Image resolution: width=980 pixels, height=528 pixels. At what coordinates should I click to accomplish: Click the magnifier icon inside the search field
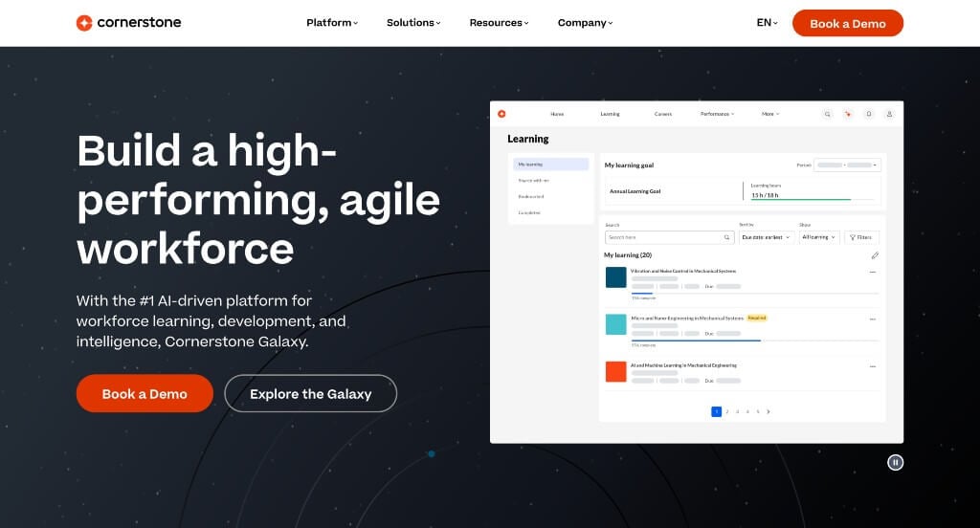(726, 237)
